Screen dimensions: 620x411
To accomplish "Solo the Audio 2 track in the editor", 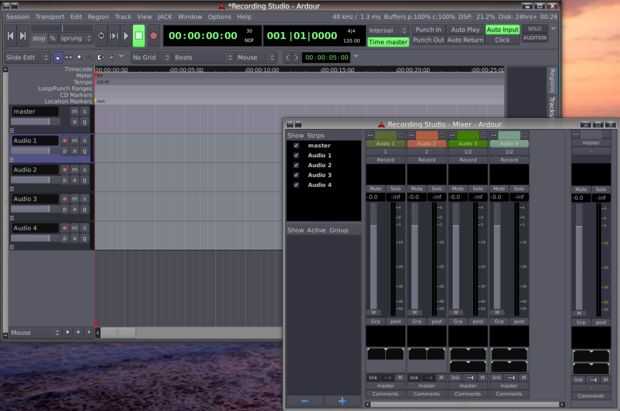I will pyautogui.click(x=84, y=170).
